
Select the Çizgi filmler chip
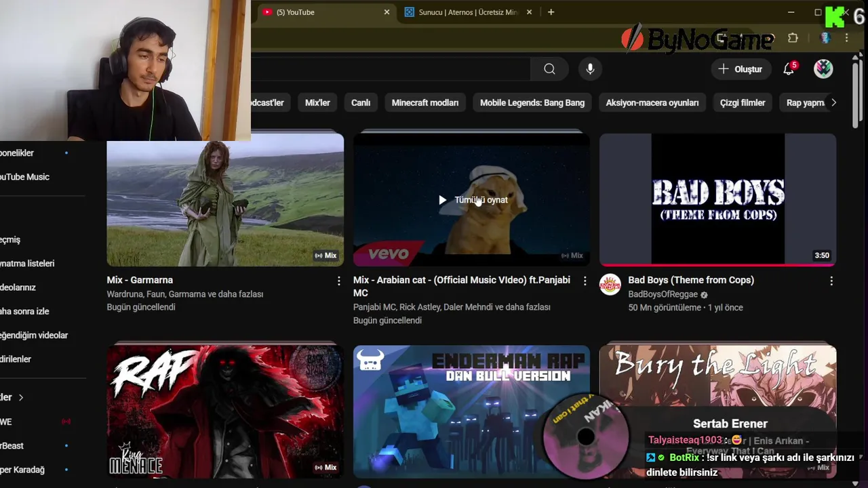click(743, 103)
